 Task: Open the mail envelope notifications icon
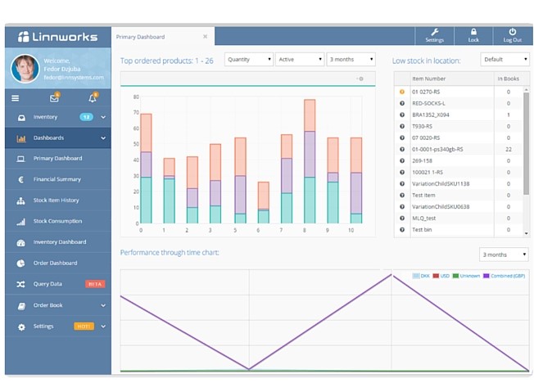click(x=54, y=98)
